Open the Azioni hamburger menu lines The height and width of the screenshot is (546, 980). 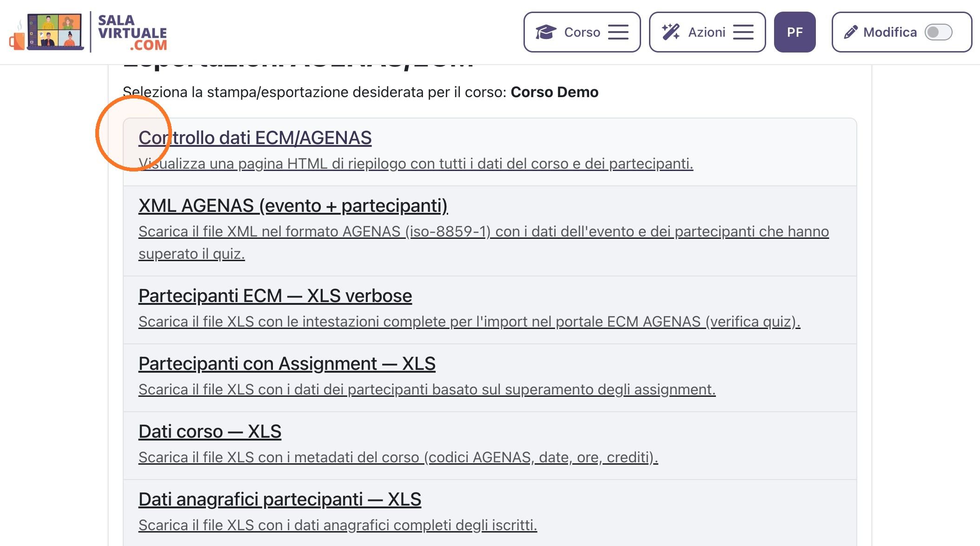tap(743, 32)
